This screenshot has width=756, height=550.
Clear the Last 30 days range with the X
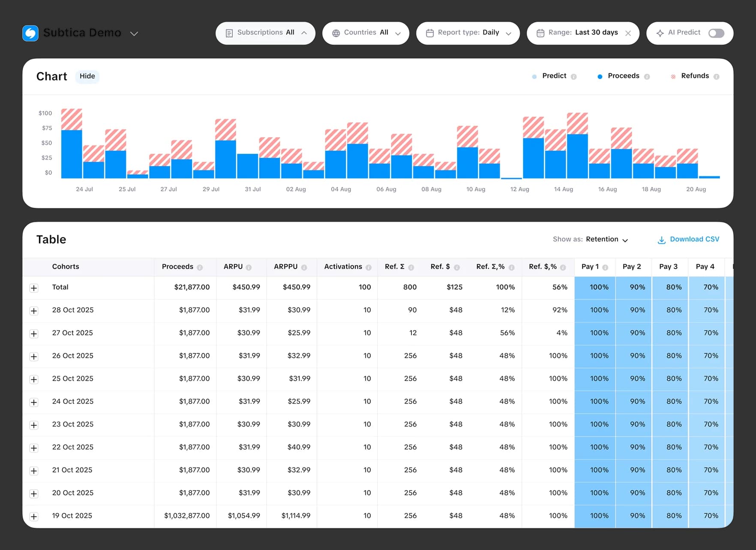(628, 33)
